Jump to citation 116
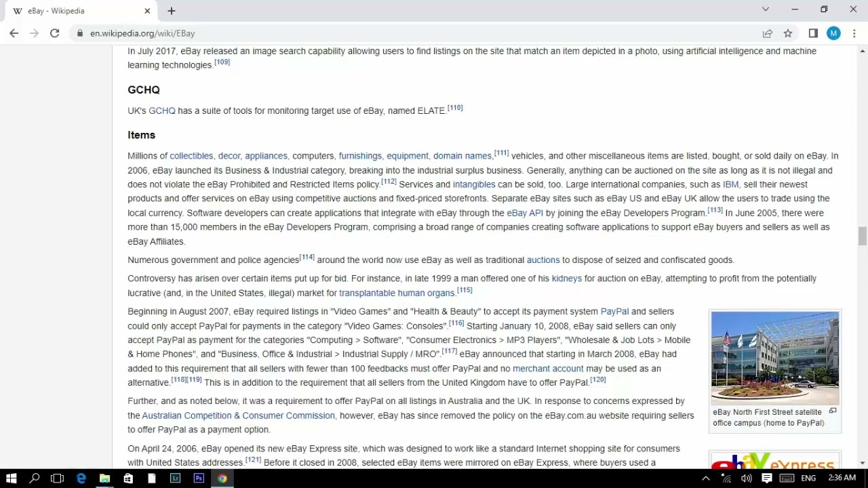 456,323
